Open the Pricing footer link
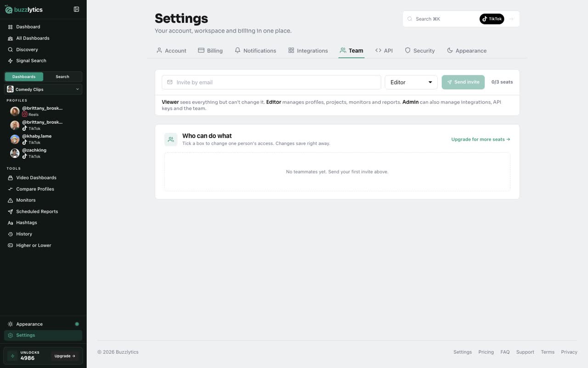Image resolution: width=588 pixels, height=368 pixels. click(x=486, y=352)
